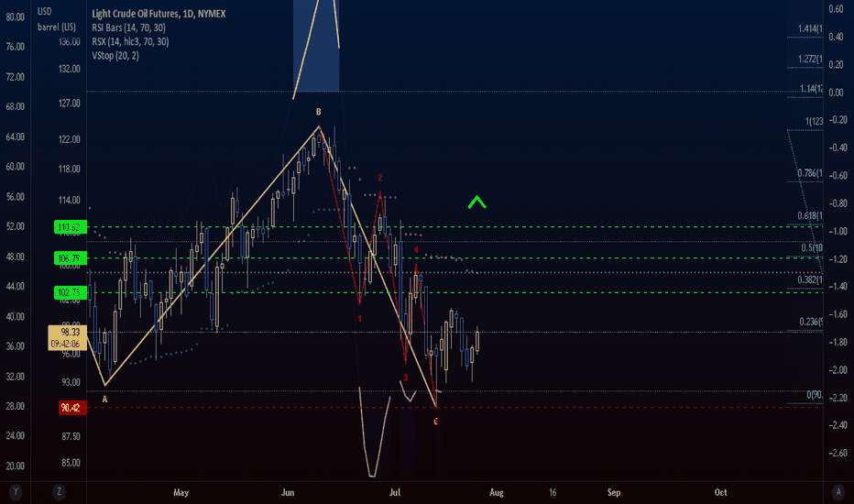This screenshot has width=854, height=504.
Task: Click the 122.00 price scale value
Action: pos(69,139)
